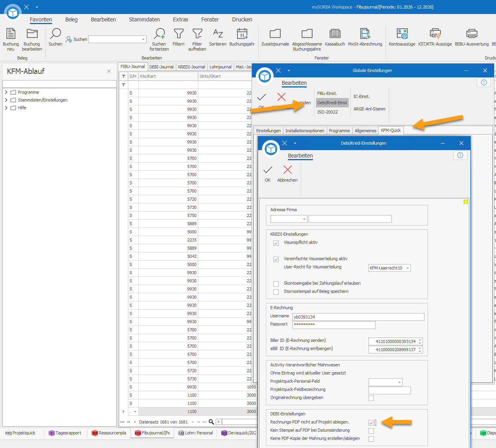The image size is (496, 448).
Task: Open Buchungsjahr calendar icon
Action: tap(242, 34)
